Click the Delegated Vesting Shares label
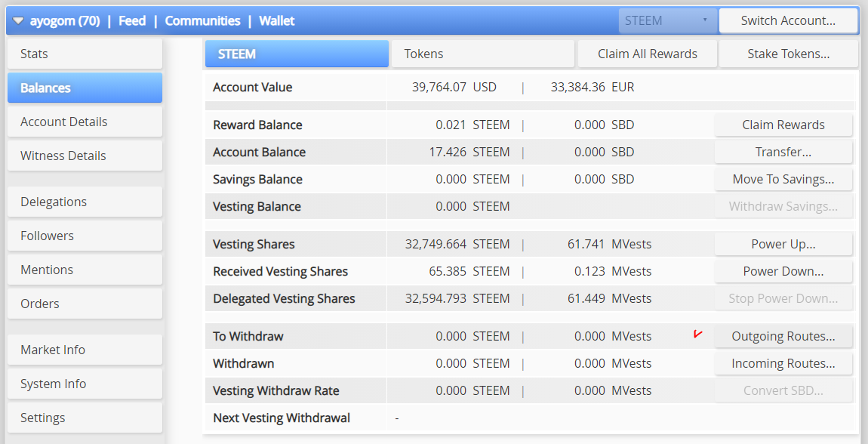This screenshot has width=868, height=444. (x=284, y=298)
